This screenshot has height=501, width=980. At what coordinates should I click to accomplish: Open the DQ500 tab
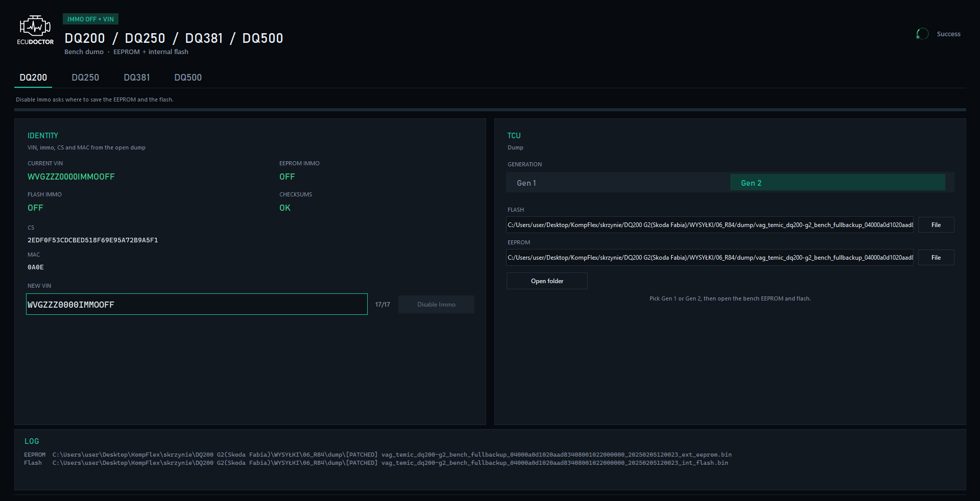point(188,78)
